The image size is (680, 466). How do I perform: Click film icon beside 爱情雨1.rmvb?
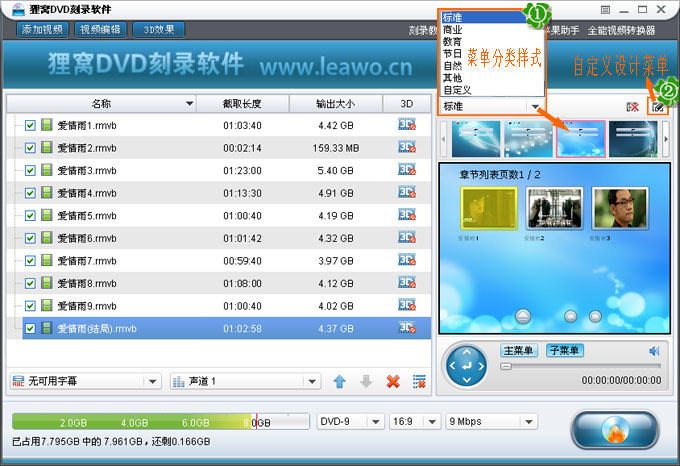coord(46,125)
